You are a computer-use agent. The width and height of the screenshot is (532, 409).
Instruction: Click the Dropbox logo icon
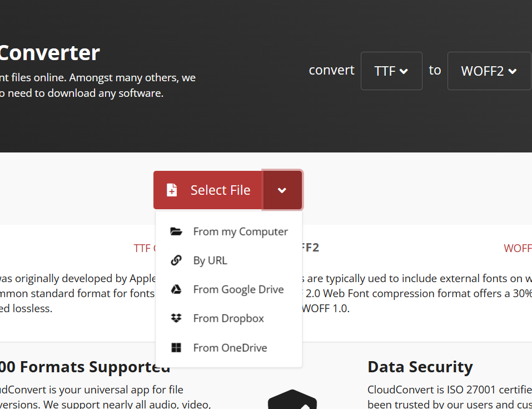point(176,318)
